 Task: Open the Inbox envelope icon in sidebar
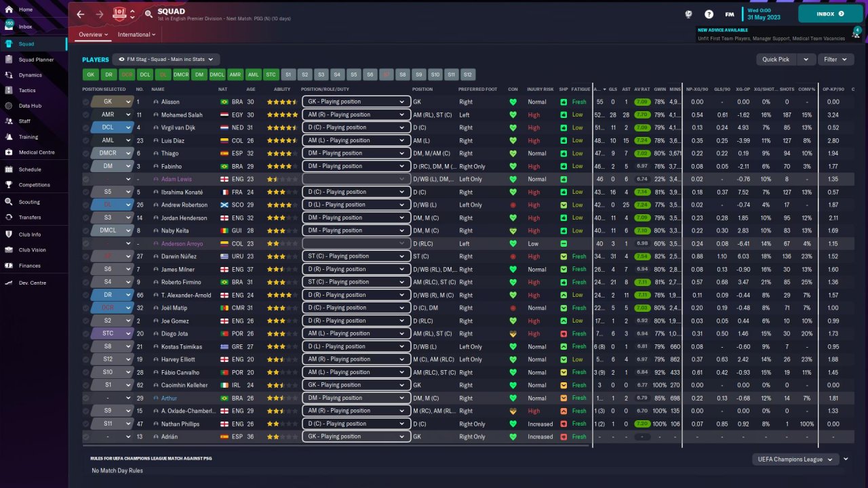click(x=9, y=26)
